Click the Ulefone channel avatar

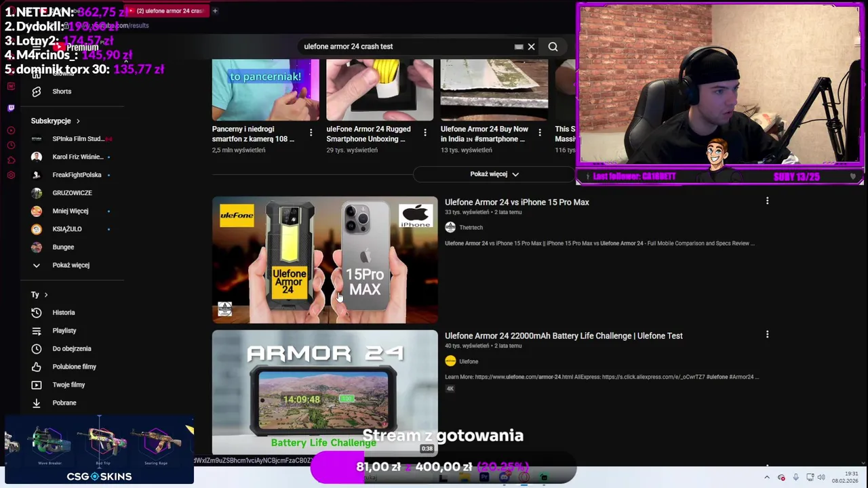coord(450,361)
